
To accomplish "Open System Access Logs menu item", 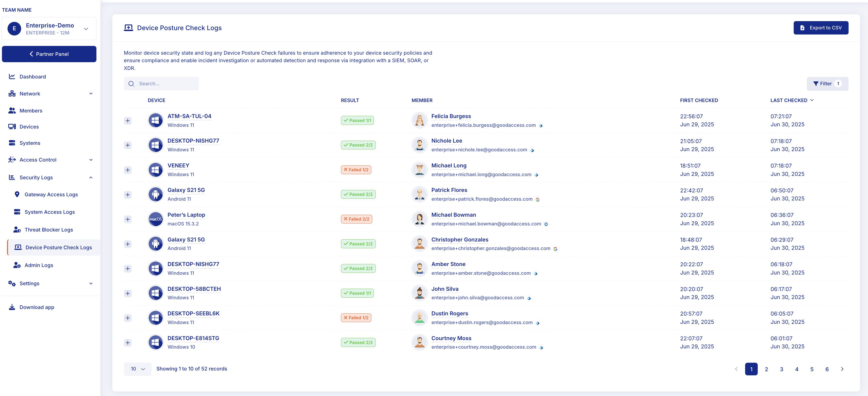I will pos(50,212).
